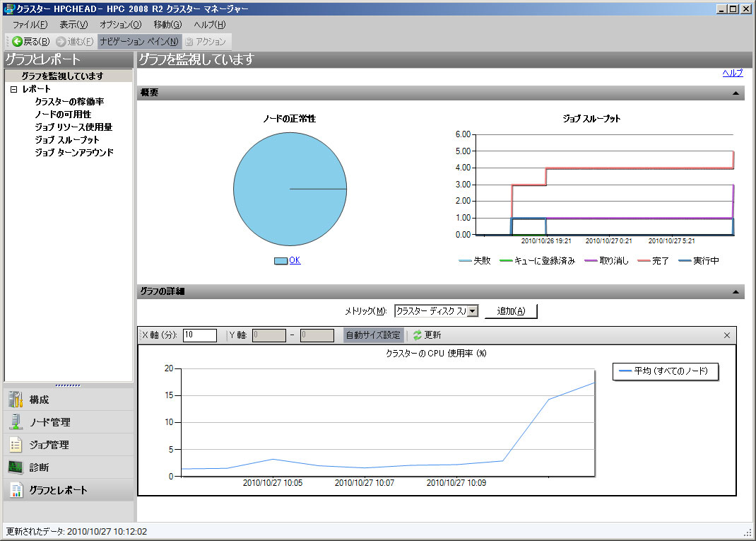Click the グラフとレポート charts icon in the navigation pane
Image resolution: width=756 pixels, height=541 pixels.
pos(16,490)
